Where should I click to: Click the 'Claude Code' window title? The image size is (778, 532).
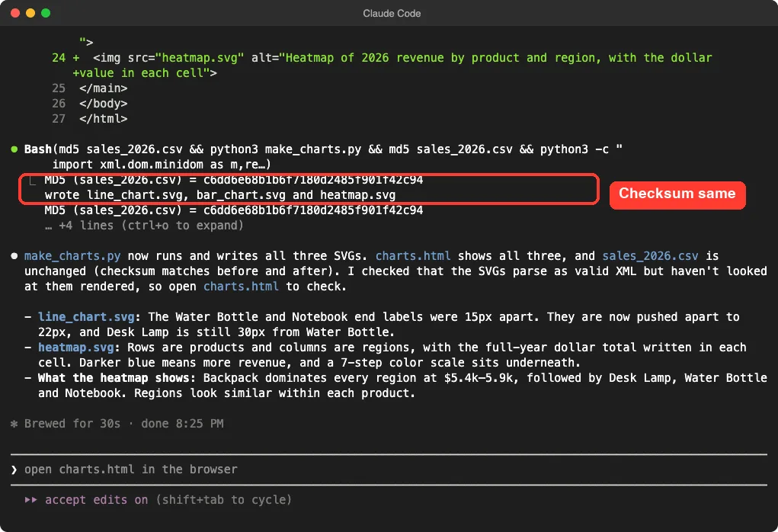(x=392, y=14)
